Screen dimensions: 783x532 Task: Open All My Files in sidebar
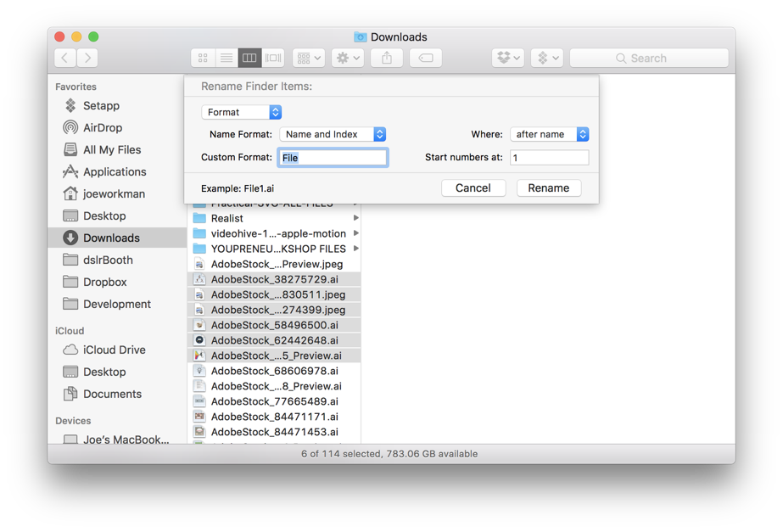click(117, 150)
